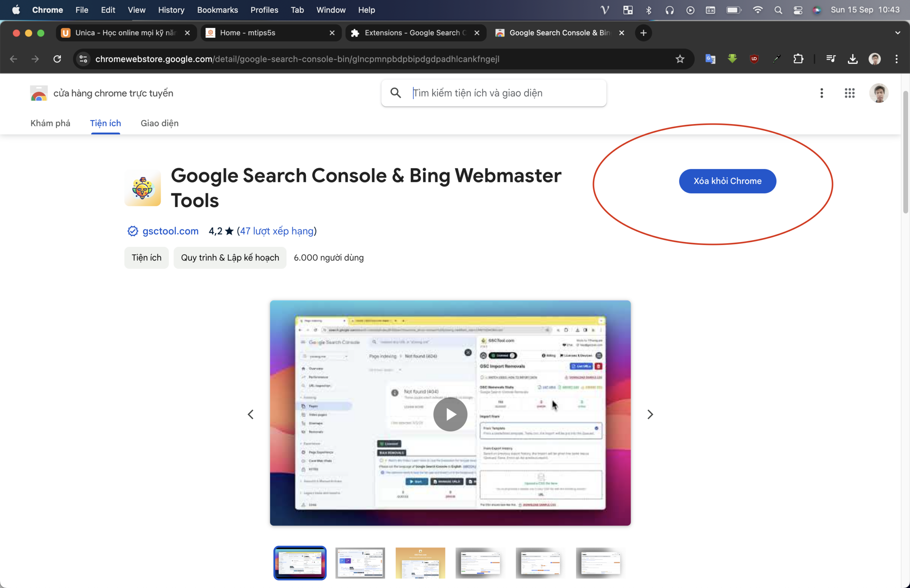This screenshot has width=910, height=588.
Task: Open the Profiles menu
Action: 264,10
